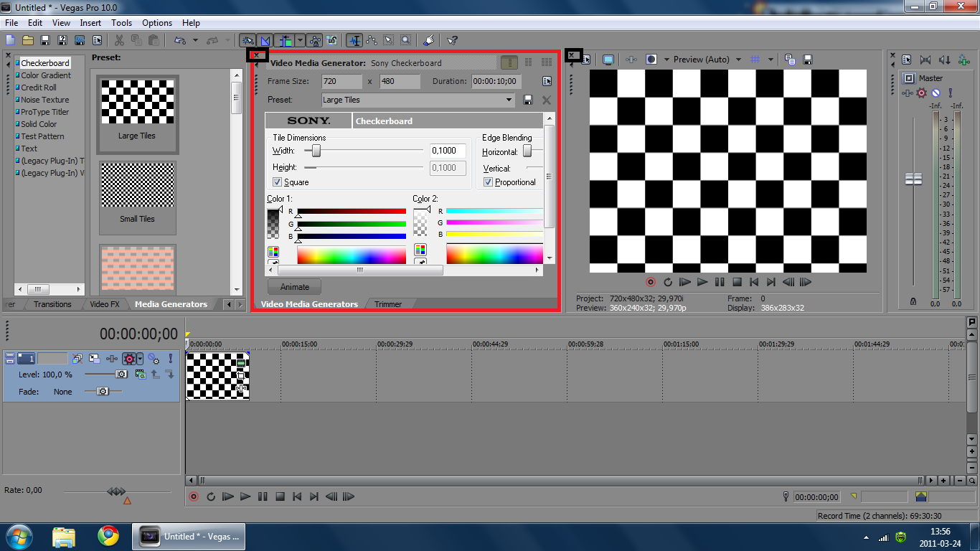Click the Save project floppy icon
Viewport: 980px width, 551px height.
(x=45, y=40)
